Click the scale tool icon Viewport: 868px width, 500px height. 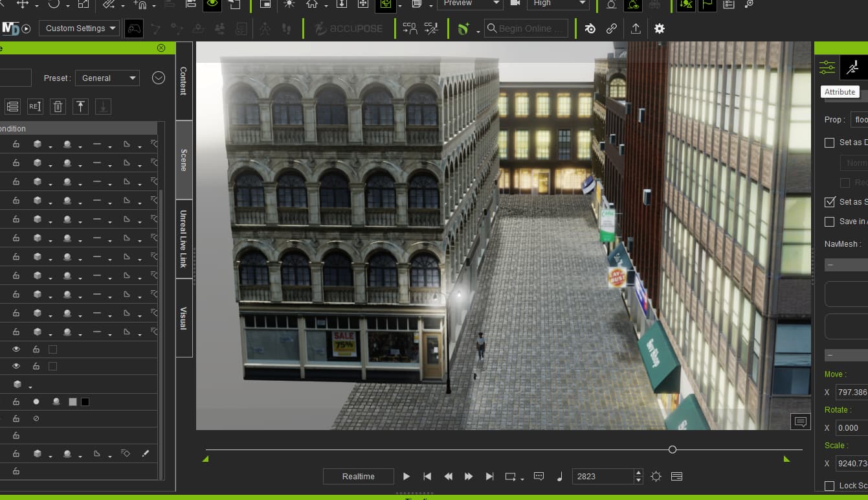tap(83, 4)
